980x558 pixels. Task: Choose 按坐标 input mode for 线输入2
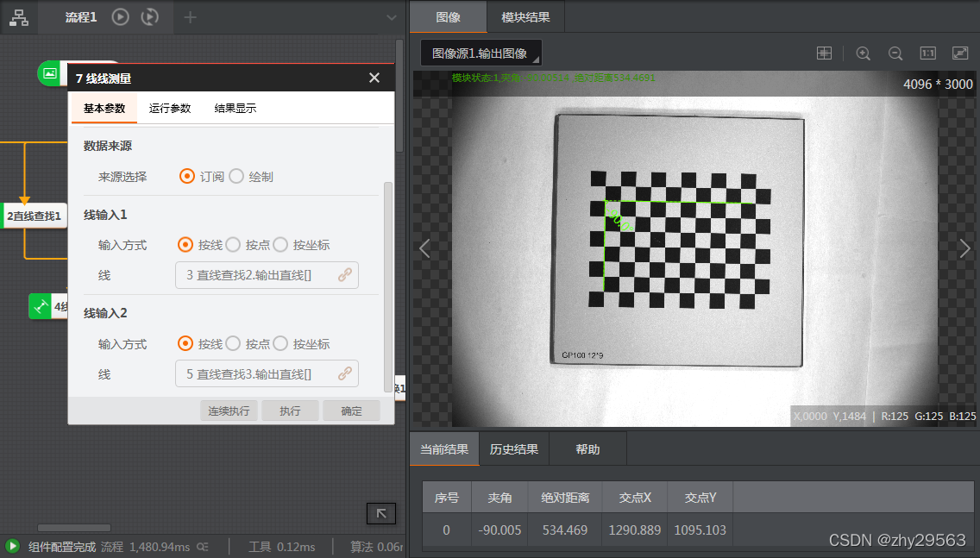point(280,343)
